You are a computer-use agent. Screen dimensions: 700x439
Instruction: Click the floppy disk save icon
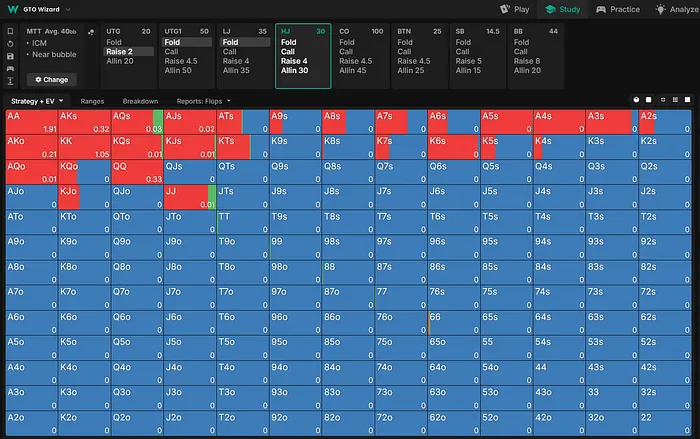click(x=9, y=56)
